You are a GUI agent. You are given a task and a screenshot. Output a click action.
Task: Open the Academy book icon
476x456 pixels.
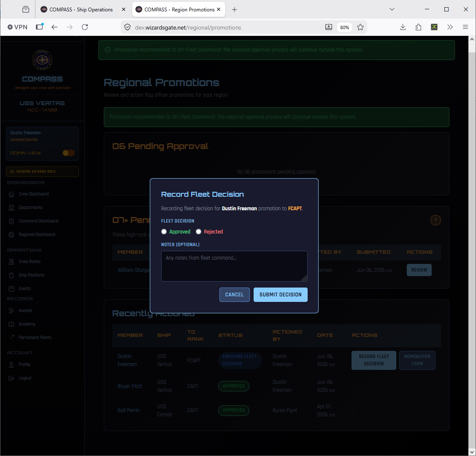click(11, 324)
